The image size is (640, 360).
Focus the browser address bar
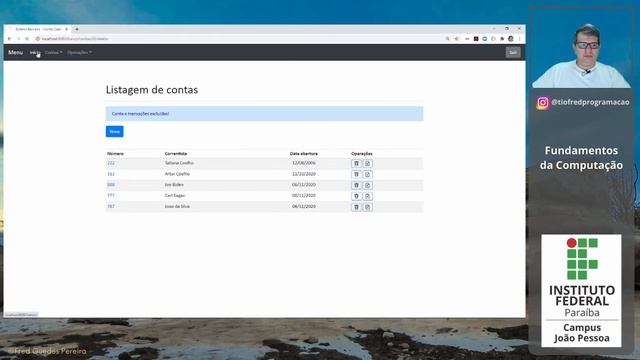coord(237,39)
